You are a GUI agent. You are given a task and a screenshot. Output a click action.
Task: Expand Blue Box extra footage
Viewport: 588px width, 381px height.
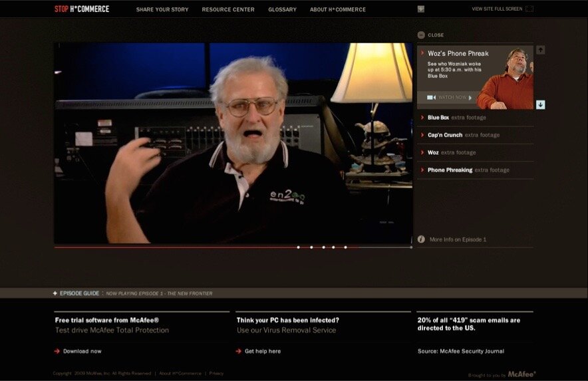coord(475,118)
